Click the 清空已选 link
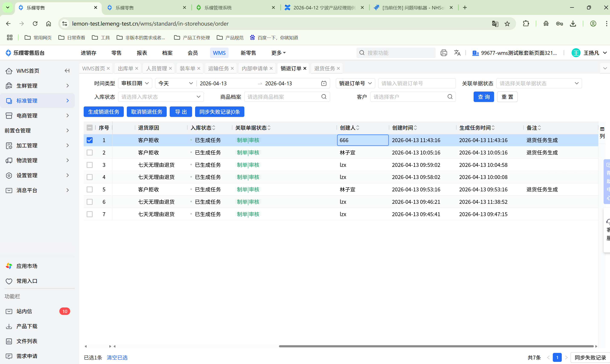Screen dimensions: 610x364 (117, 357)
